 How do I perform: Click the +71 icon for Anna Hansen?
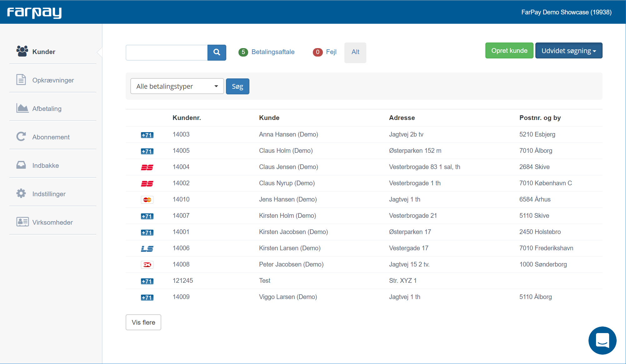[147, 135]
